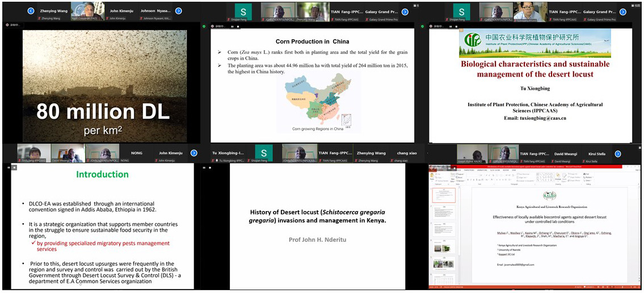Screen dimensions: 644x293
Task: Open the Section dropdown in PowerPoint ribbon
Action: (x=461, y=181)
